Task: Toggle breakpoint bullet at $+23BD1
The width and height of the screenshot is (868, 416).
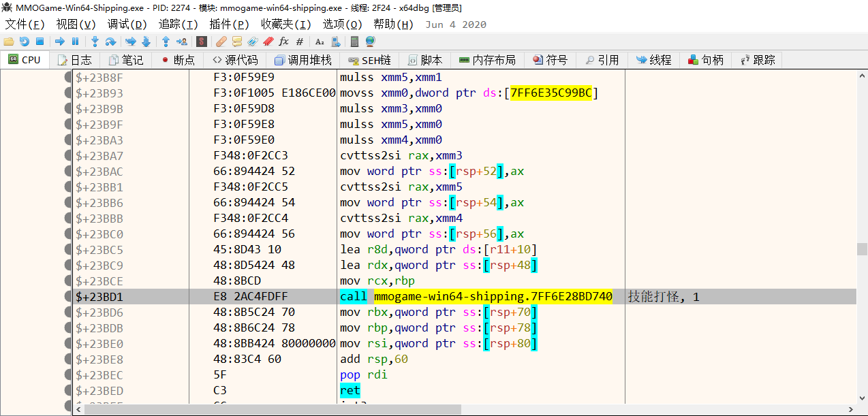Action: point(68,296)
